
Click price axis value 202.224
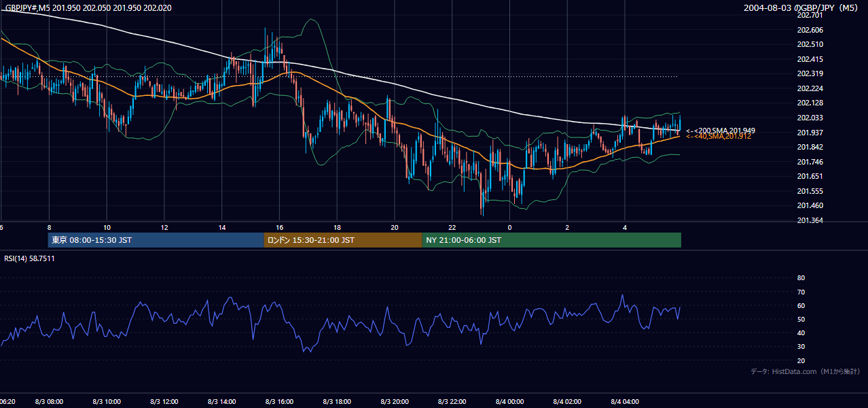pyautogui.click(x=810, y=88)
